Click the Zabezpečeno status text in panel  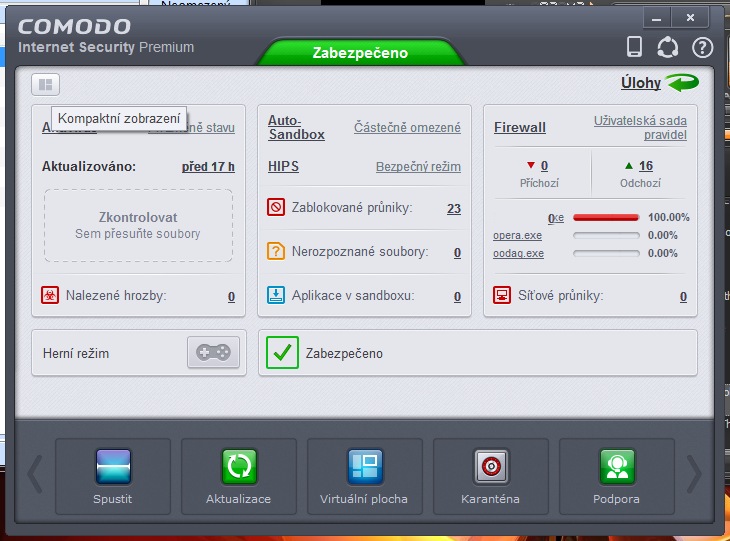click(x=344, y=353)
